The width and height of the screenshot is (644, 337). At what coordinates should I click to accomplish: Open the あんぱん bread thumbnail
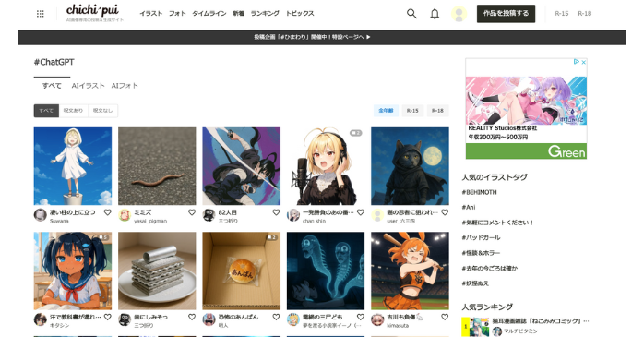point(242,271)
